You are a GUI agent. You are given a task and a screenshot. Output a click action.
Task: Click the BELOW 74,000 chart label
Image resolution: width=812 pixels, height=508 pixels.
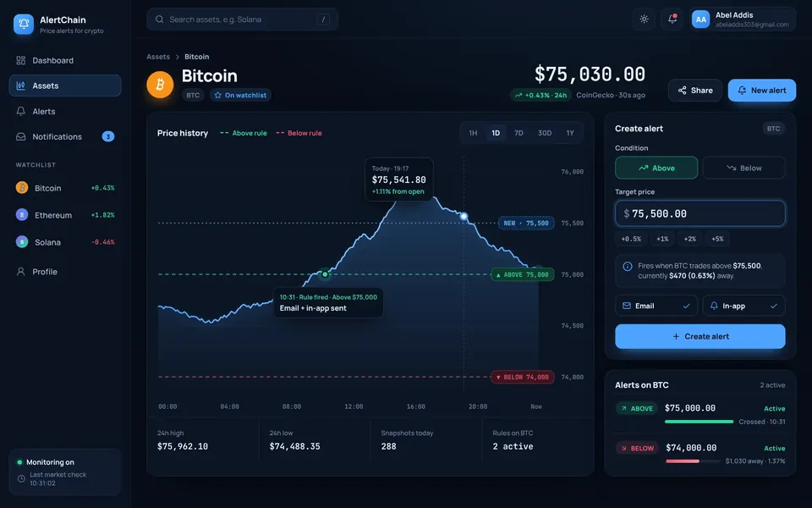[523, 378]
